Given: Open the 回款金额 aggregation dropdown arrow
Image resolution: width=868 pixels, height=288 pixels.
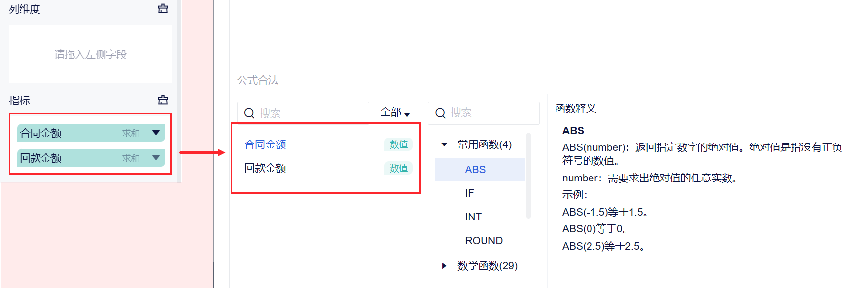Looking at the screenshot, I should click(156, 158).
